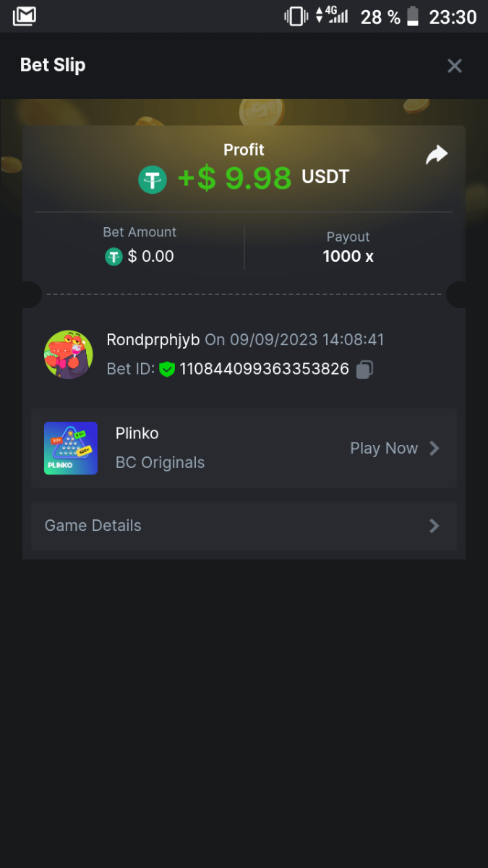Tap the small Tether icon under Bet Amount

[x=114, y=256]
